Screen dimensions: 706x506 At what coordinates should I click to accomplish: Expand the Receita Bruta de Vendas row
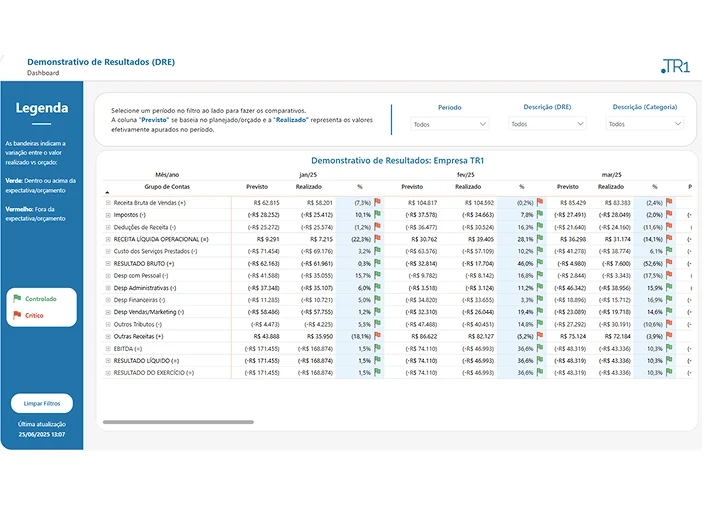point(108,202)
